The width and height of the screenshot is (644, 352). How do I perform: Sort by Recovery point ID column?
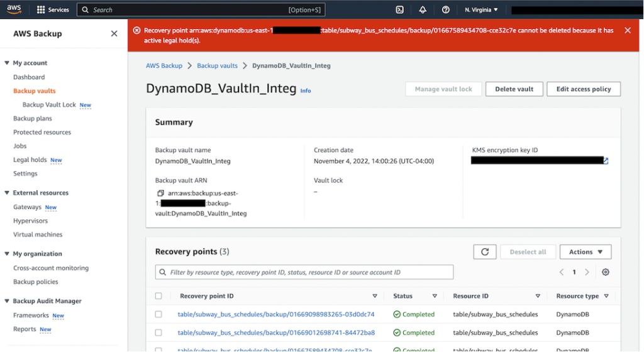(375, 296)
